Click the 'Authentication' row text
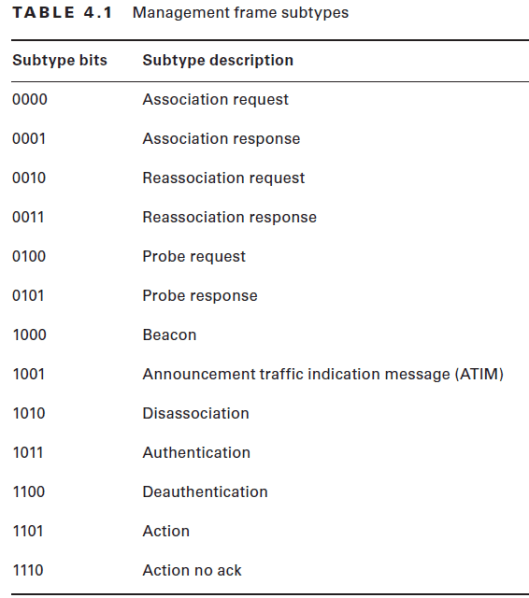 click(196, 453)
